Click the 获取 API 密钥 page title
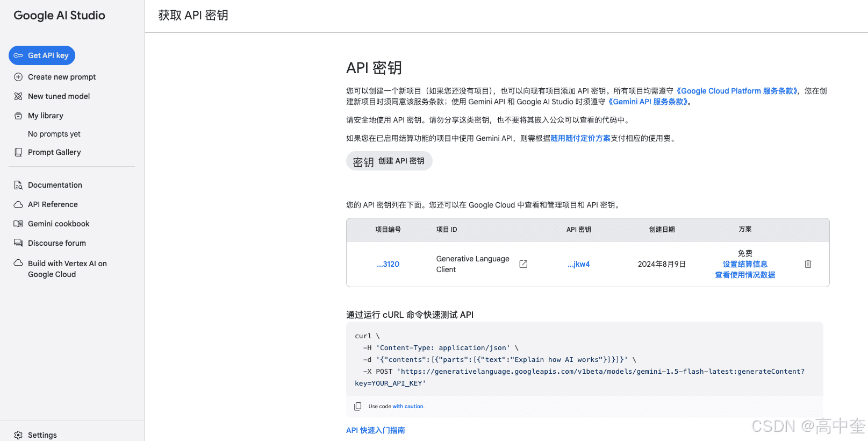Viewport: 868px width, 441px height. pyautogui.click(x=193, y=16)
